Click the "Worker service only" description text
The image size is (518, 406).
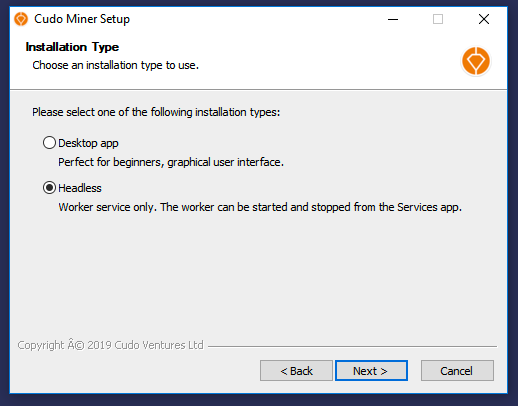tap(260, 207)
